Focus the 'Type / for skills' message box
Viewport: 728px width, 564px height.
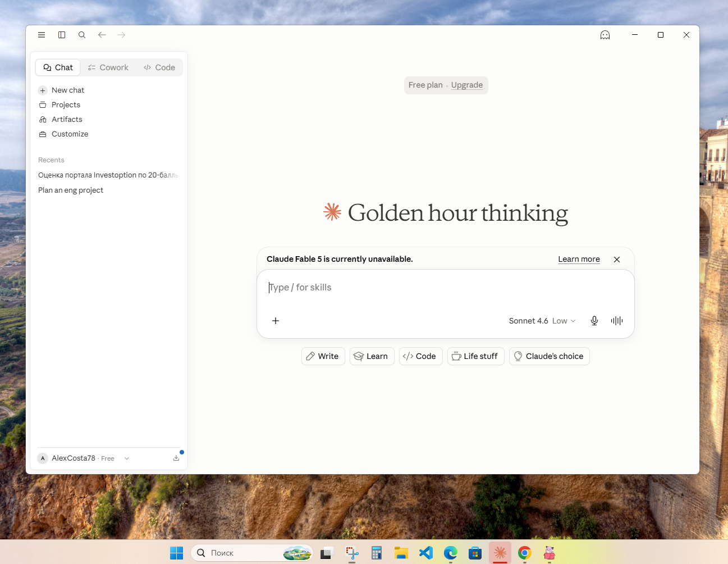click(446, 288)
